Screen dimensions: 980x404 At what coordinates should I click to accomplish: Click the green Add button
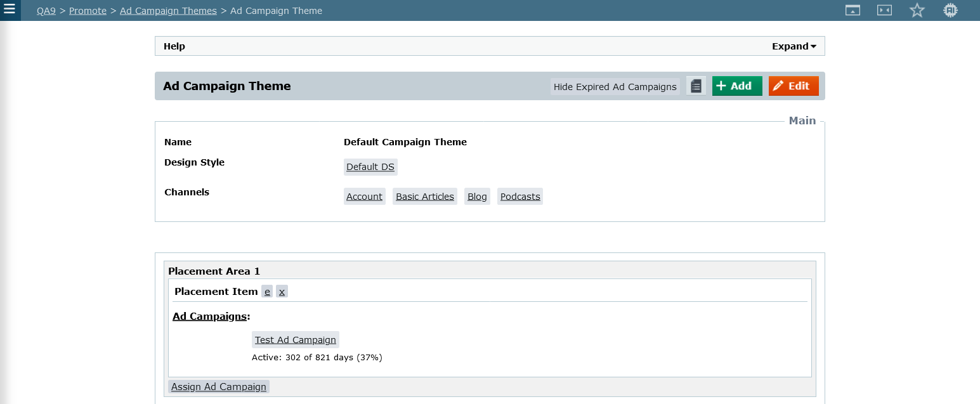[x=736, y=86]
